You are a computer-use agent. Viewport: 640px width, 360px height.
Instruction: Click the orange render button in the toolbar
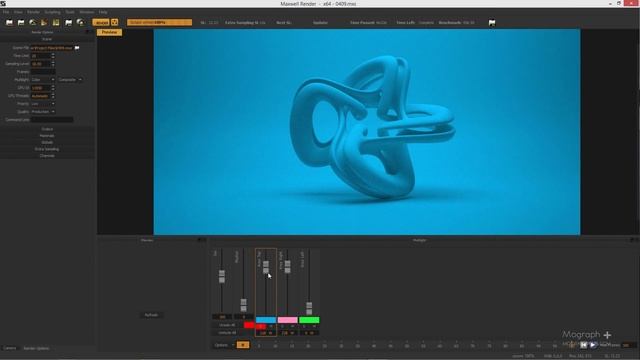pyautogui.click(x=101, y=22)
